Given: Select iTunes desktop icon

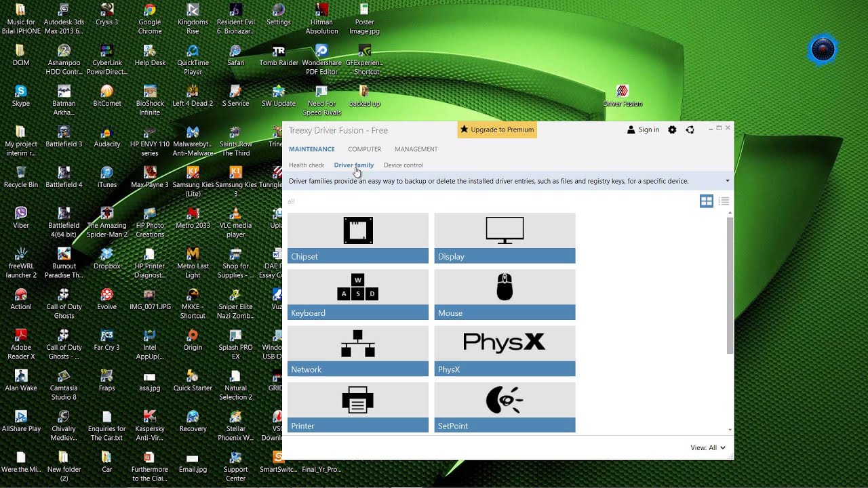Looking at the screenshot, I should point(107,178).
